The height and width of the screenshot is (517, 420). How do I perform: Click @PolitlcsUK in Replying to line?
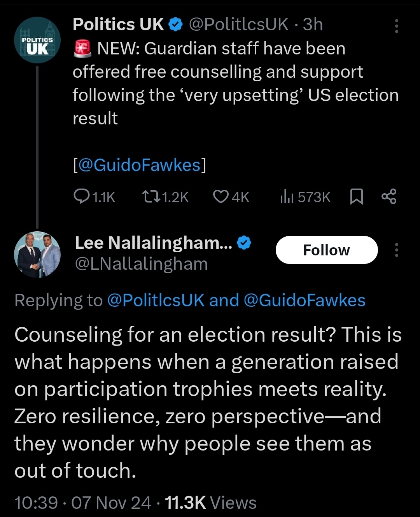click(x=155, y=300)
